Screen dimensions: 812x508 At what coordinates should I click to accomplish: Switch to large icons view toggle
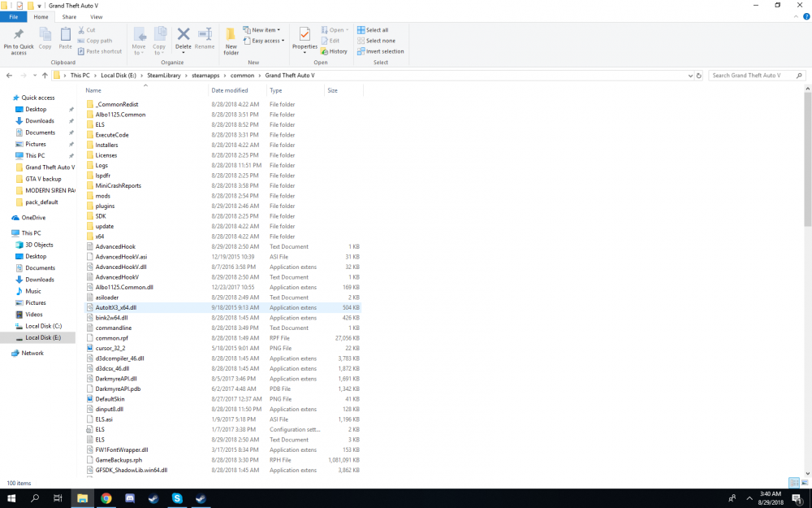tap(804, 483)
